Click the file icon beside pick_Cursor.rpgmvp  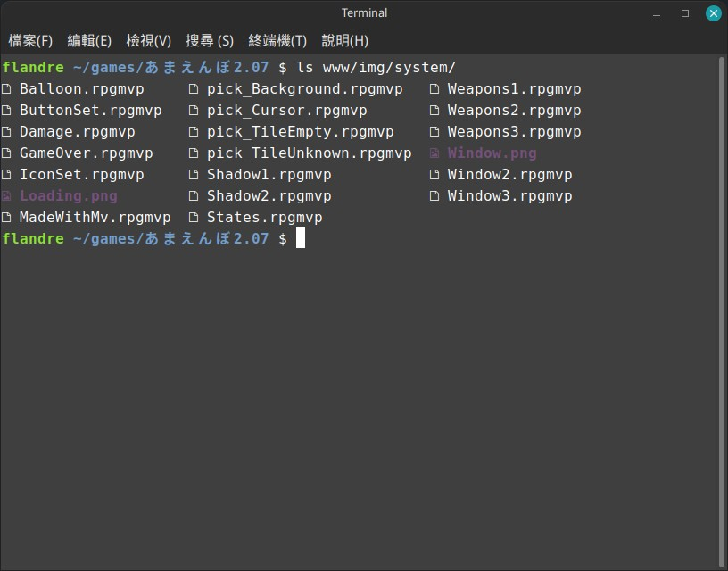(x=192, y=110)
